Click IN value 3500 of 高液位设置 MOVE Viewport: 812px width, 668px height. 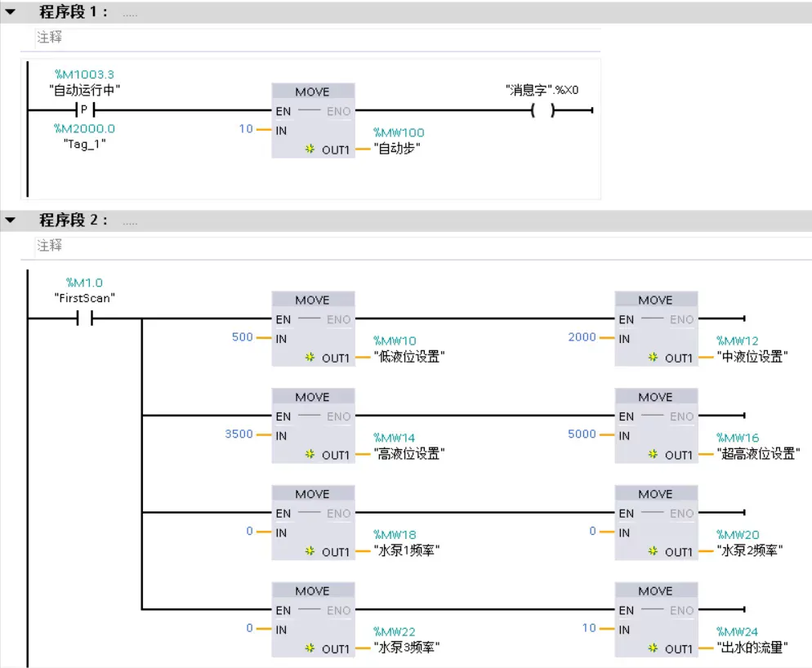coord(239,434)
